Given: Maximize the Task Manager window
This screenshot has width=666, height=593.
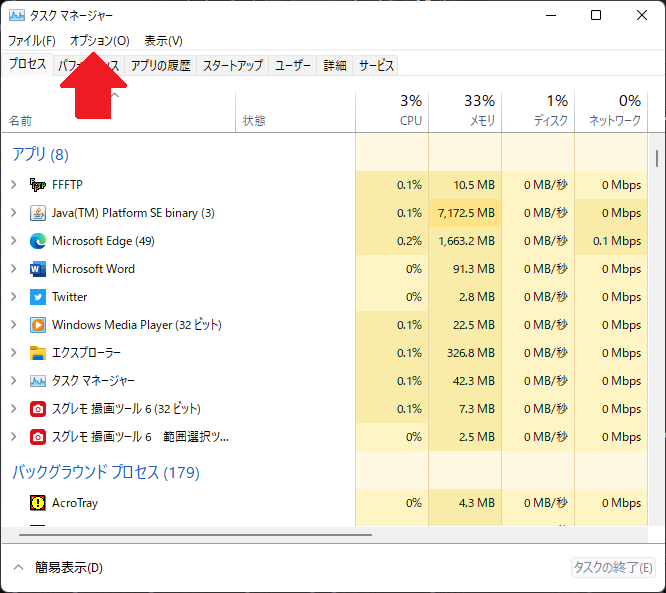Looking at the screenshot, I should coord(596,15).
